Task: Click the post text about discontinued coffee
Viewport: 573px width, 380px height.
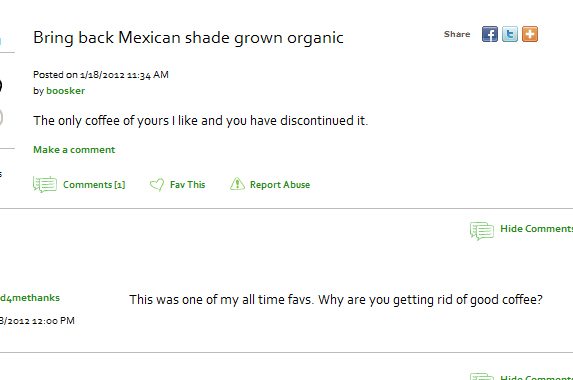Action: click(x=201, y=121)
